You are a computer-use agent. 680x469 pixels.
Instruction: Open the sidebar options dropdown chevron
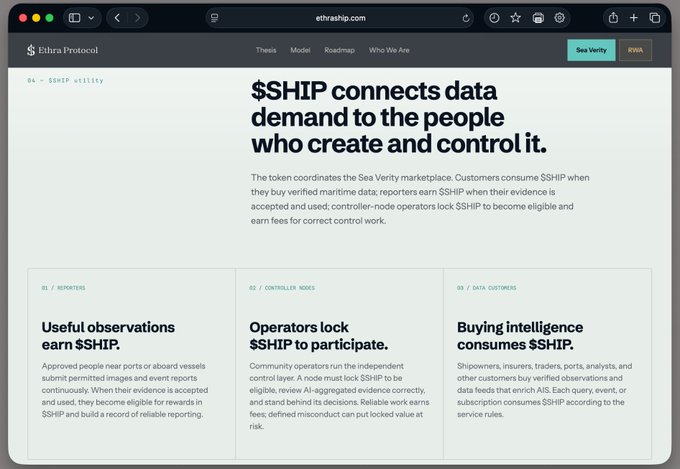[91, 18]
